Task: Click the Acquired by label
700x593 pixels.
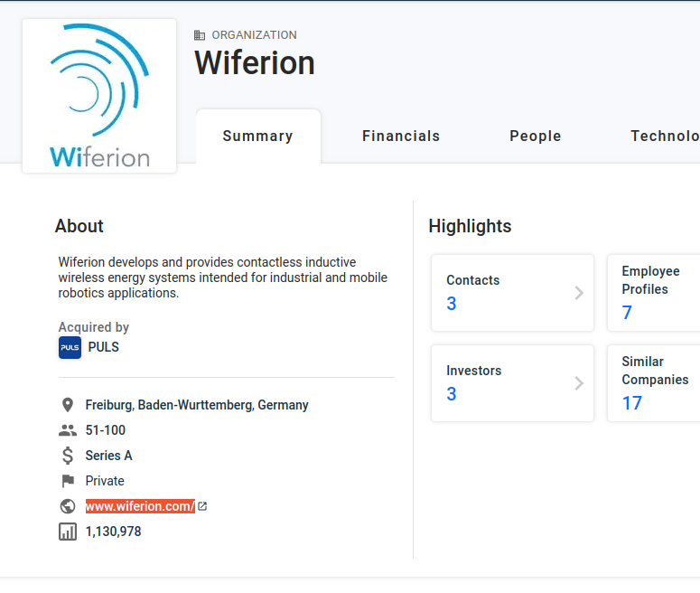Action: tap(94, 327)
